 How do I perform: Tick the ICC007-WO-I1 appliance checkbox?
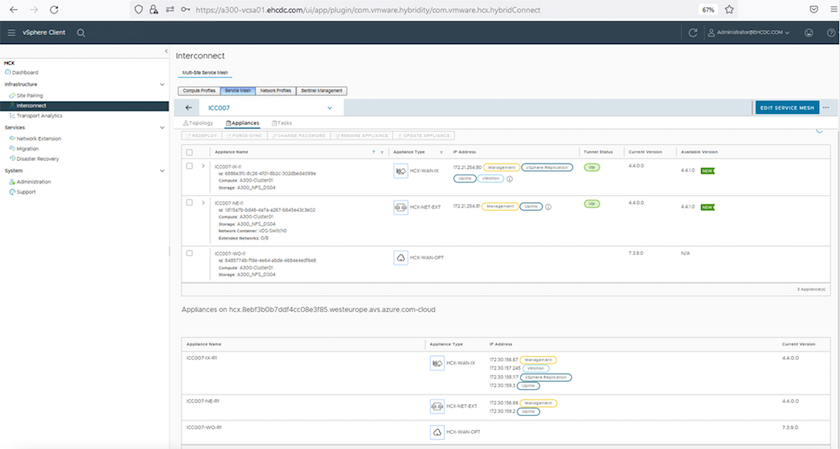click(190, 253)
